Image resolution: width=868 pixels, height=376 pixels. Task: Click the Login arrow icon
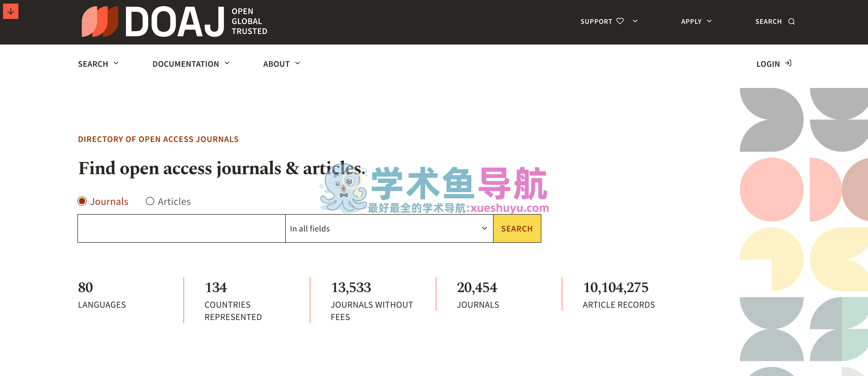[788, 63]
